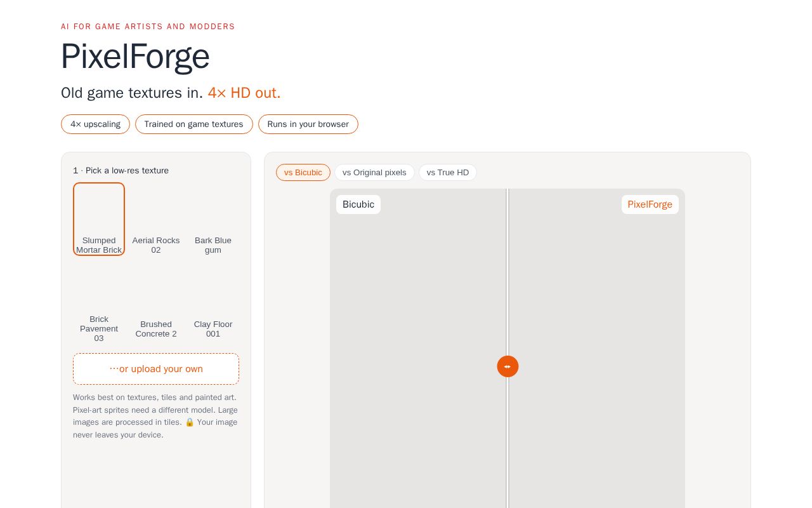Viewport: 812px width, 508px height.
Task: Click the upload your own button
Action: tap(156, 369)
